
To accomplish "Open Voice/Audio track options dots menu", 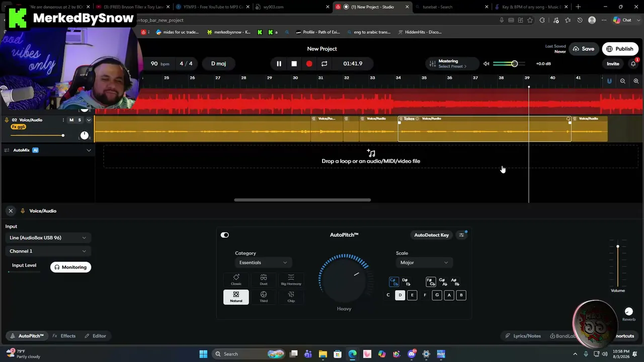I will pos(63,120).
